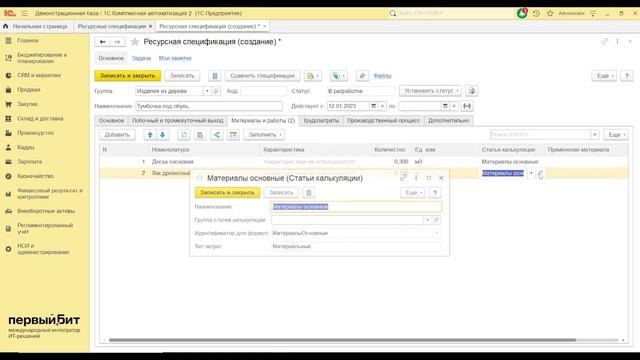Open the history clock icon in title bar
Viewport: 640px width, 360px height.
click(x=536, y=13)
